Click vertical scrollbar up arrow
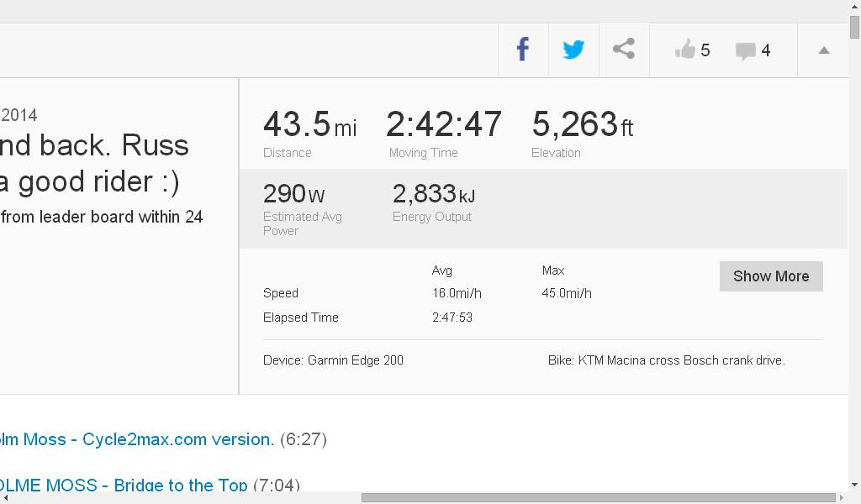The width and height of the screenshot is (861, 504). (x=854, y=8)
